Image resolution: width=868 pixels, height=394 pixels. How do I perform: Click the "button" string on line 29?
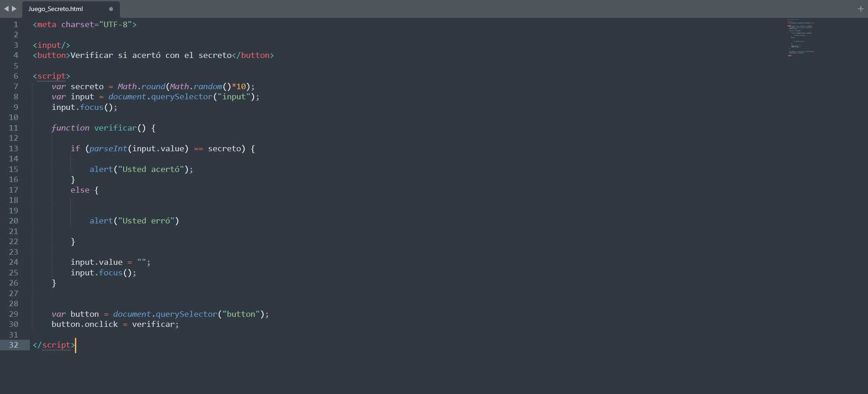(241, 314)
